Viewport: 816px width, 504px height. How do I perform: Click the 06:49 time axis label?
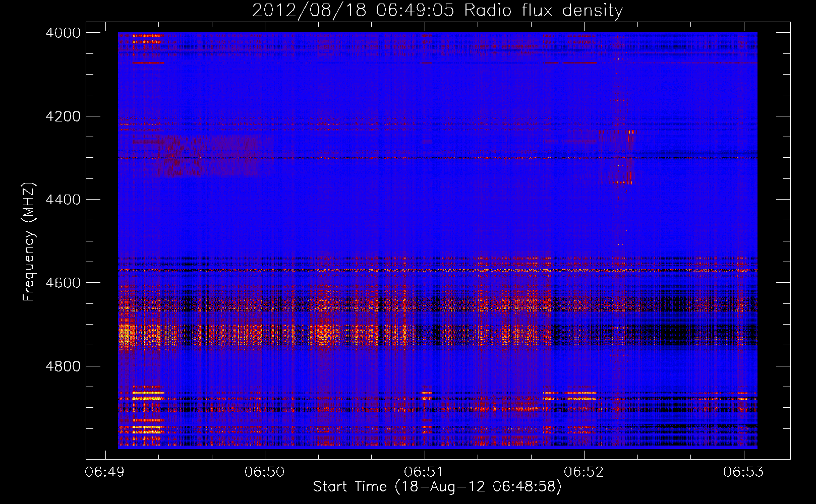click(x=105, y=472)
